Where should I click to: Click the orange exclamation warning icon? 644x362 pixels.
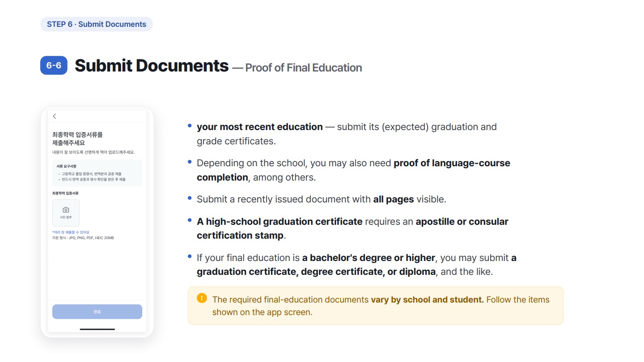click(x=202, y=298)
